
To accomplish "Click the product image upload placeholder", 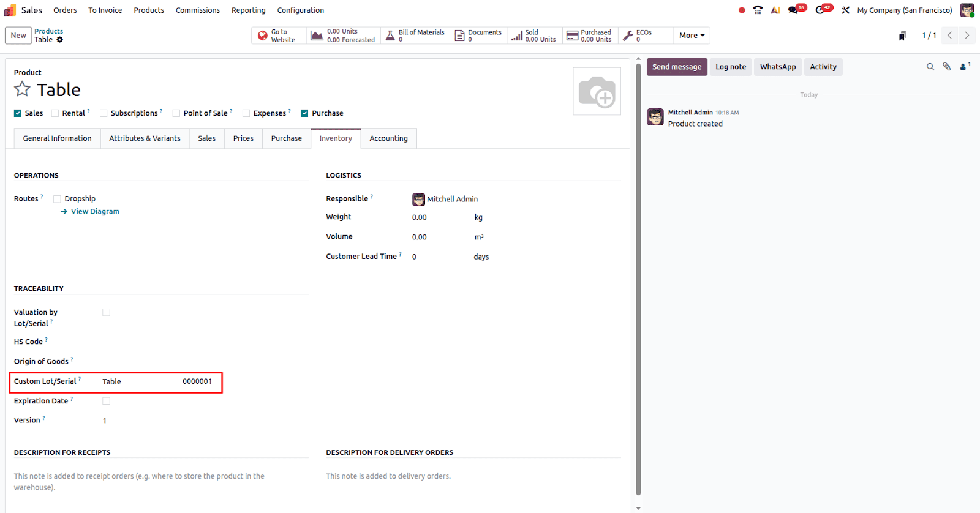I will pyautogui.click(x=597, y=92).
